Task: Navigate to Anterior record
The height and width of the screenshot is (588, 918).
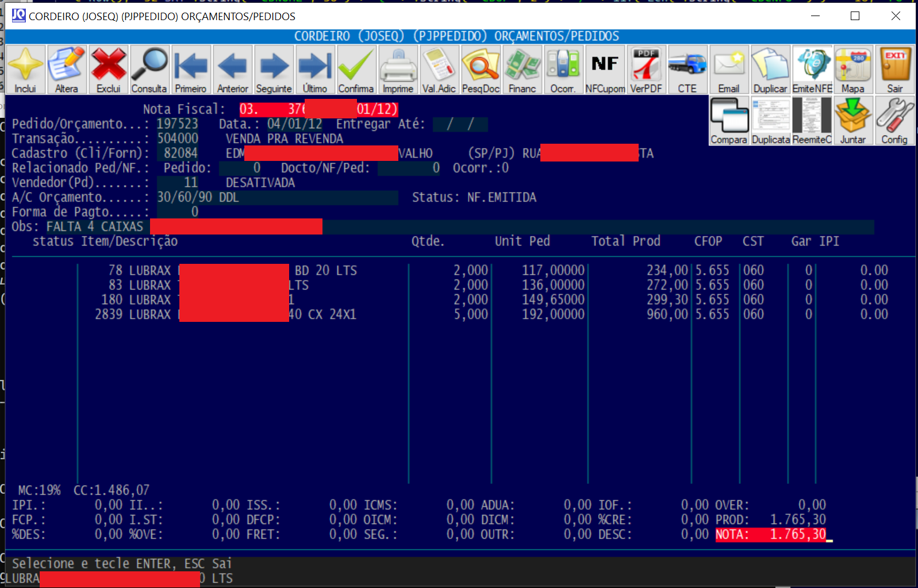Action: (x=232, y=70)
